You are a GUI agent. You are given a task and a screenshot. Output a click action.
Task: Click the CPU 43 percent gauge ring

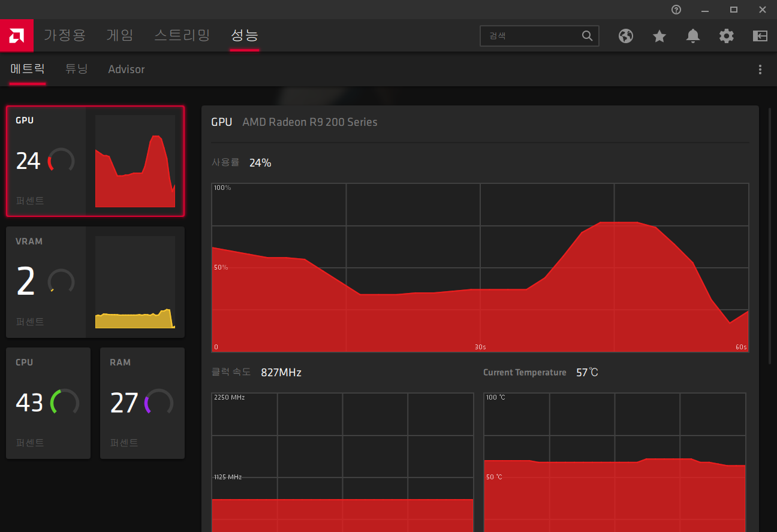(x=65, y=403)
